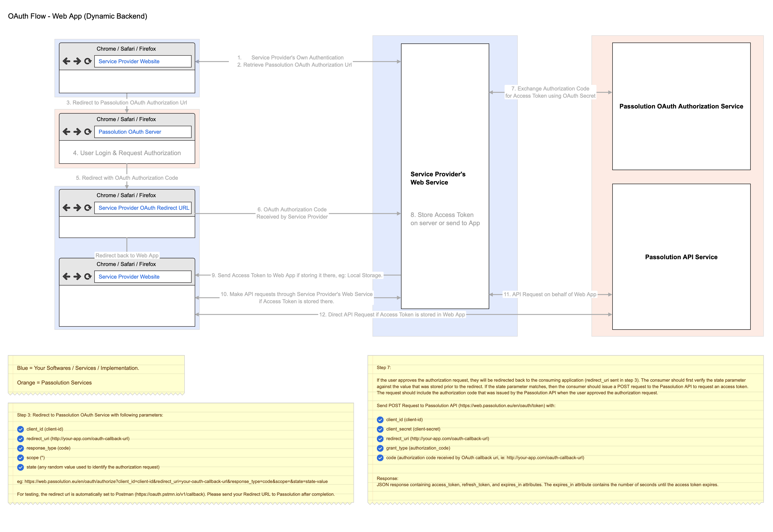Click checkmark beside 'client_secret (client-secret)'

(x=380, y=429)
